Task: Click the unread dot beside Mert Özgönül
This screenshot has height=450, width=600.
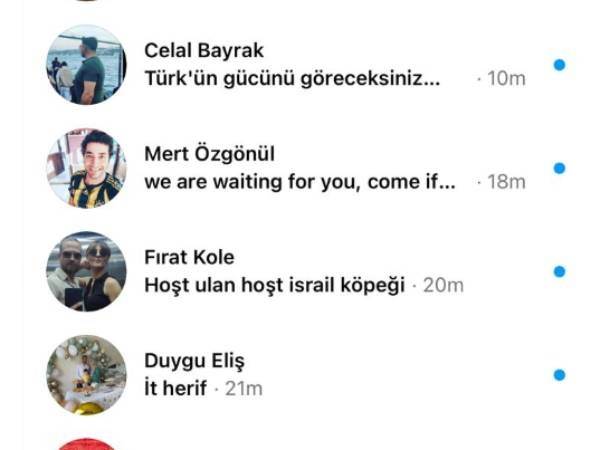Action: pyautogui.click(x=559, y=168)
